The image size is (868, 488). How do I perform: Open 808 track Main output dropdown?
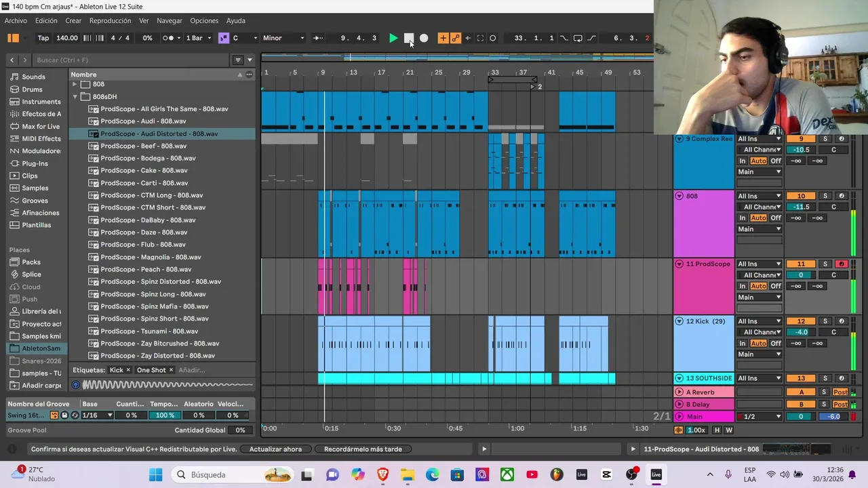[759, 229]
